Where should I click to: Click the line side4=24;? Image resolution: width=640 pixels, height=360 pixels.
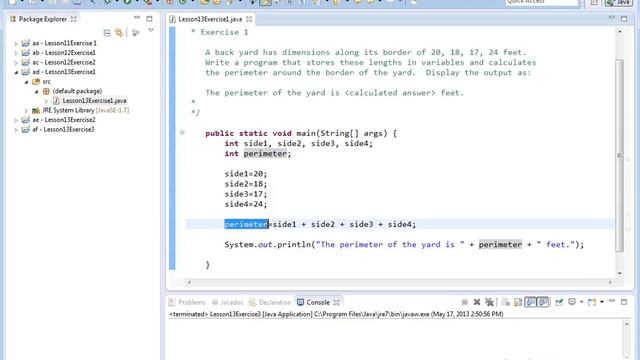pos(246,204)
